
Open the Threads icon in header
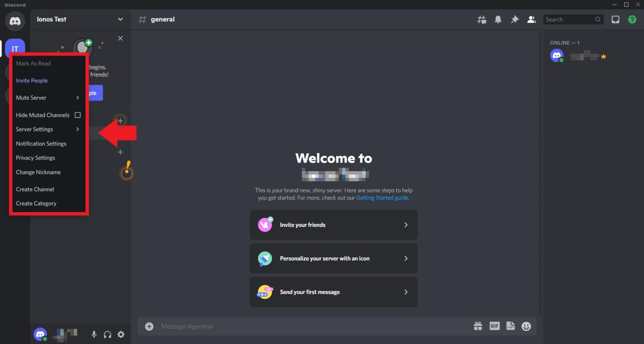481,19
